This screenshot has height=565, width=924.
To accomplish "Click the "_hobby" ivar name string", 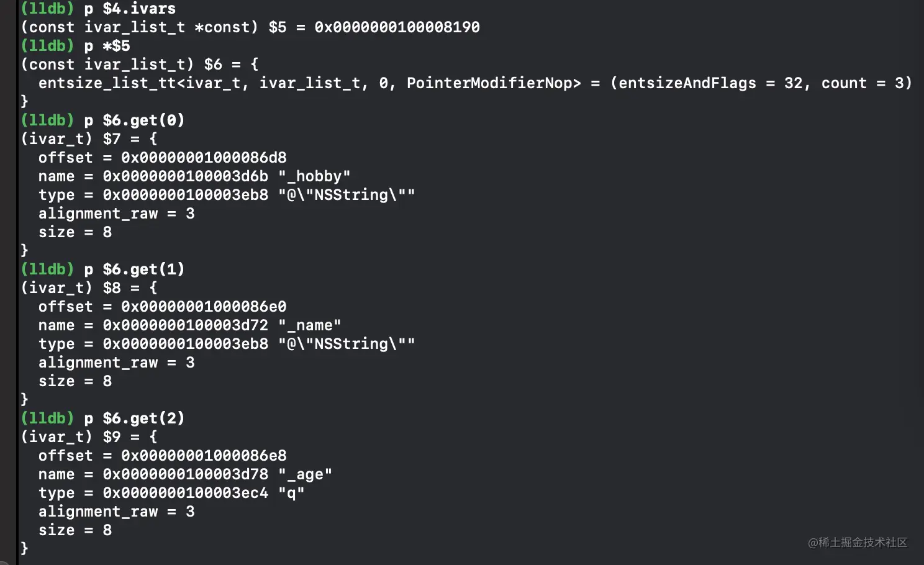I will click(x=314, y=176).
